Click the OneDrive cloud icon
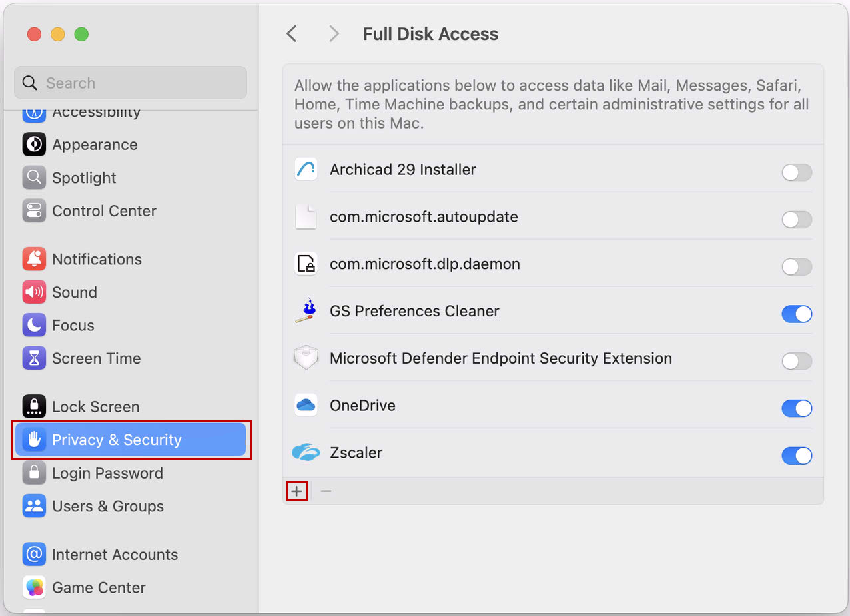Viewport: 850px width, 616px height. pyautogui.click(x=306, y=404)
